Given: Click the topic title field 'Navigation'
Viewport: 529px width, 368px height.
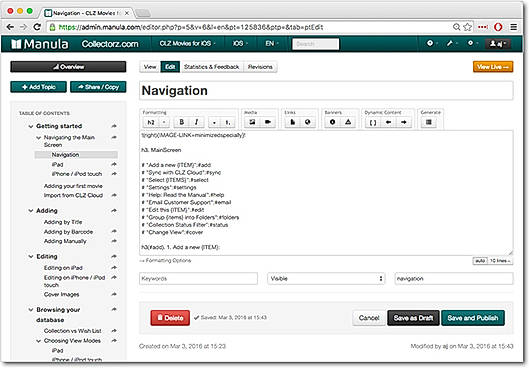Looking at the screenshot, I should pyautogui.click(x=326, y=90).
